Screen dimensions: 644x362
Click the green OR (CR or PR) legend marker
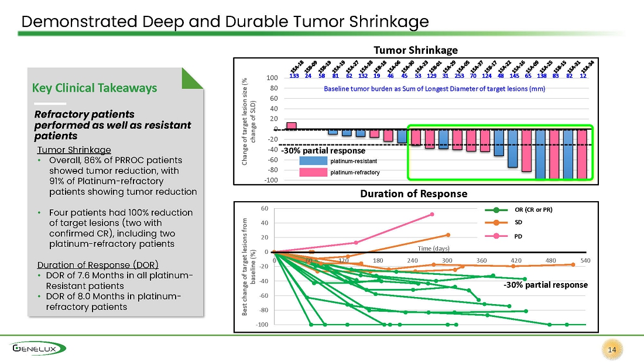pos(496,210)
